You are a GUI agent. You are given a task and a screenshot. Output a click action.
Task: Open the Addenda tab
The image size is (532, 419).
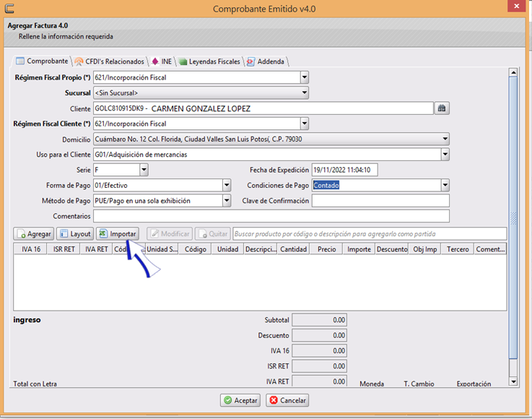tap(266, 61)
